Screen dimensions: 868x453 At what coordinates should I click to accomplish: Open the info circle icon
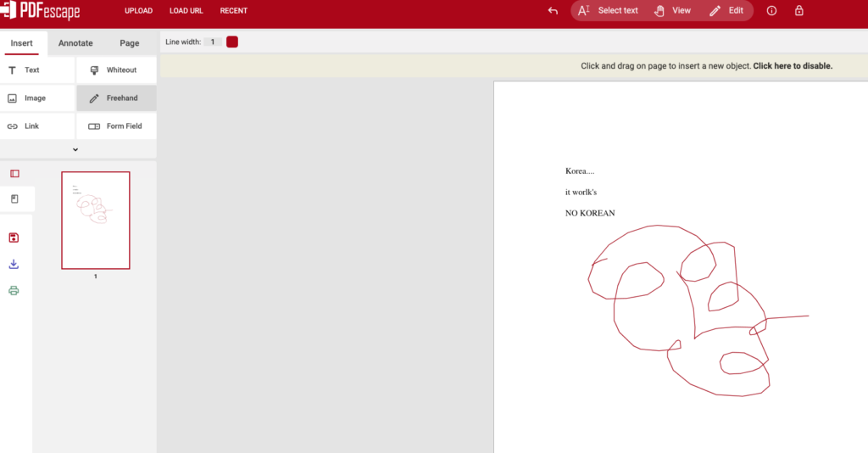(x=771, y=11)
